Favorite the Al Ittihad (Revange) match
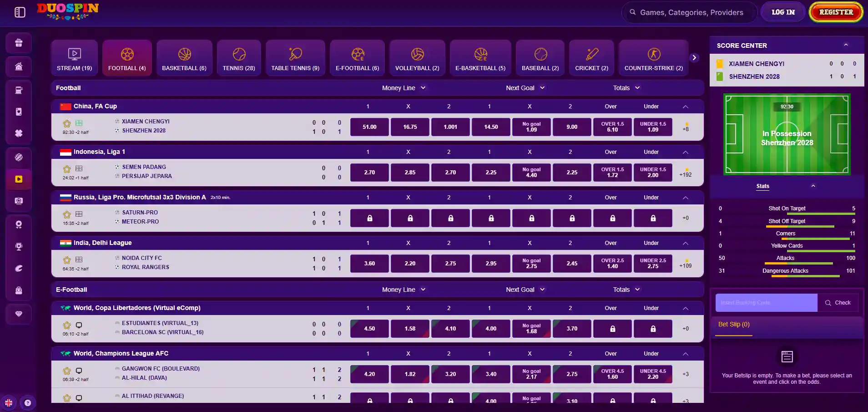The image size is (868, 412). (67, 398)
